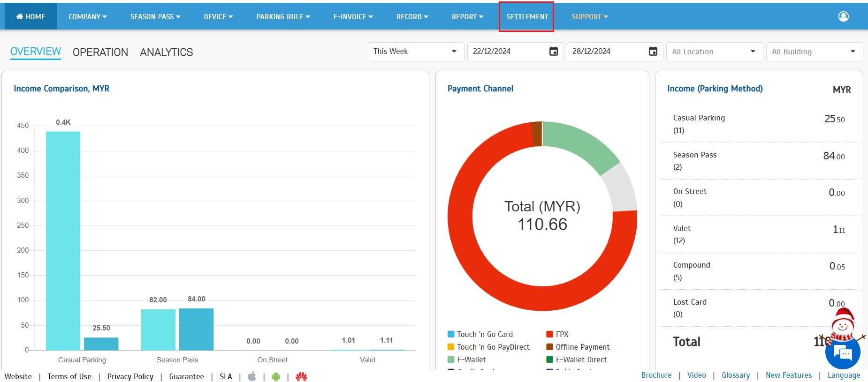Open the All Building dropdown
Image resolution: width=868 pixels, height=382 pixels.
(x=814, y=52)
